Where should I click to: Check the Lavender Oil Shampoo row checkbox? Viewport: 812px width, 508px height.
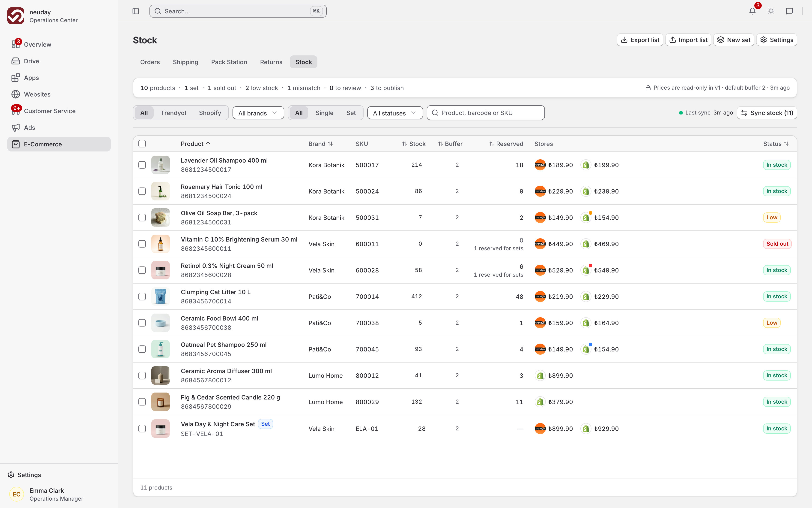pos(142,165)
